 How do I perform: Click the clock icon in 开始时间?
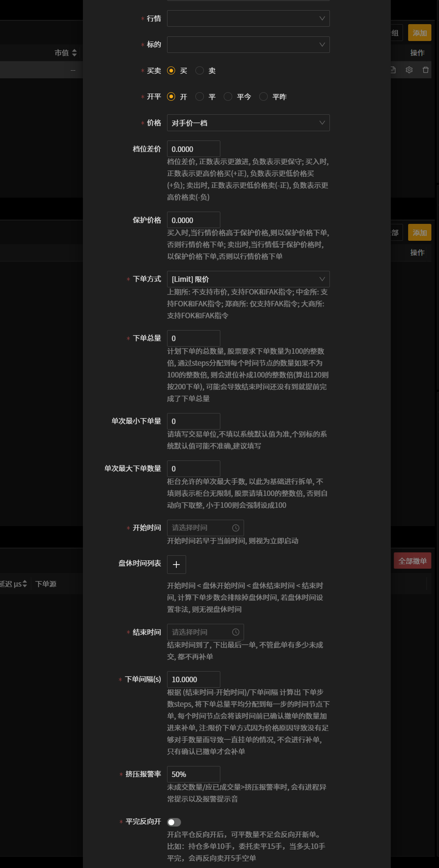click(236, 528)
